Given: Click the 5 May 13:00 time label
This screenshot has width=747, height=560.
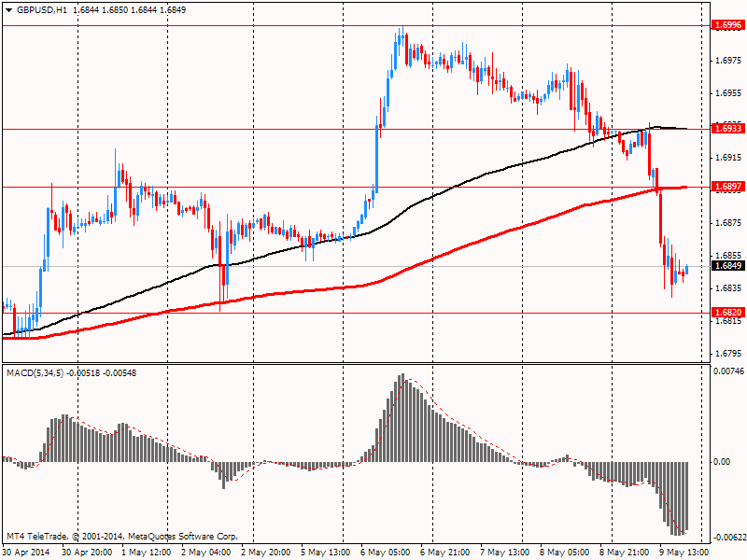Looking at the screenshot, I should pyautogui.click(x=326, y=553).
